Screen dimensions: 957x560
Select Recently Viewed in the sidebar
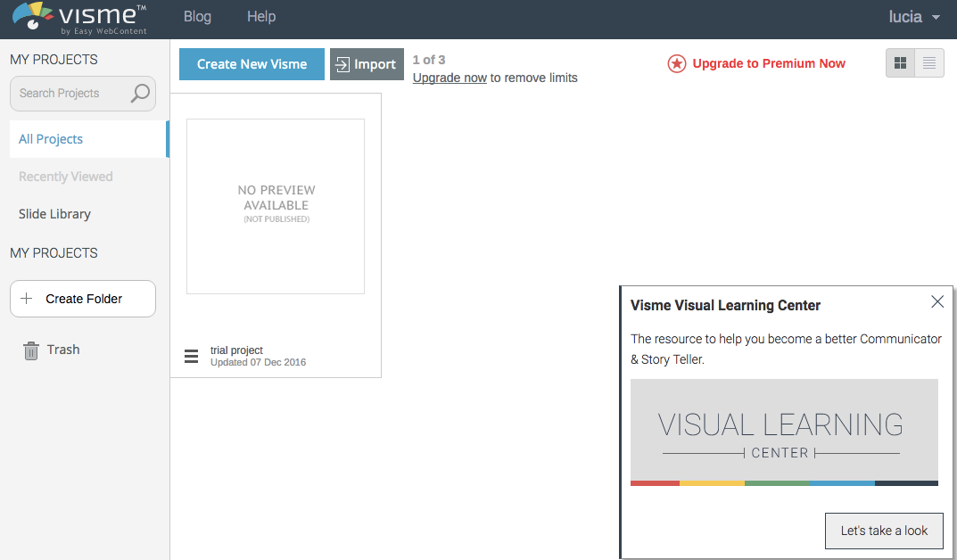(x=65, y=177)
